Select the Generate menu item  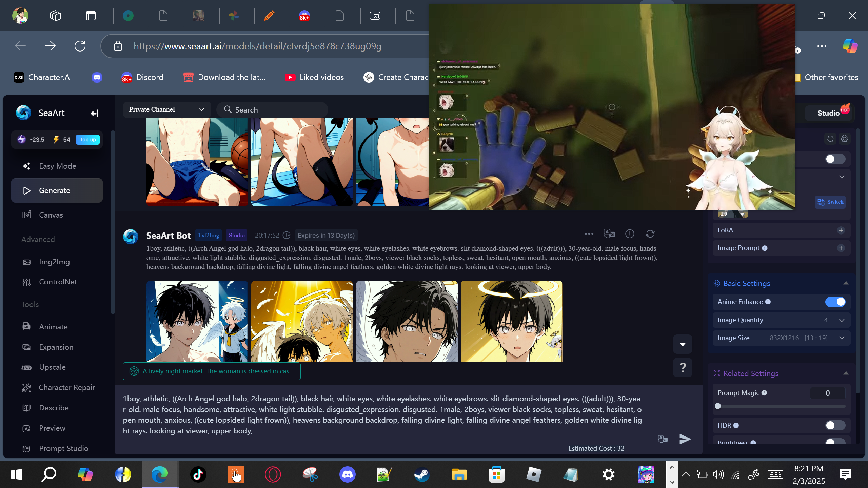point(57,190)
